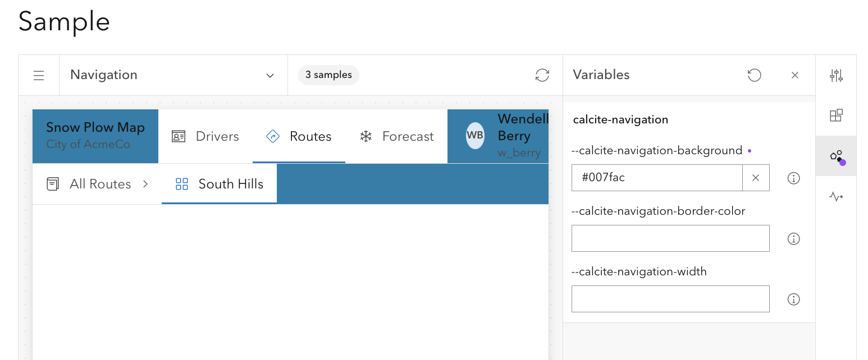Open the hamburger menu
Screen dimensions: 868x360
click(x=38, y=75)
